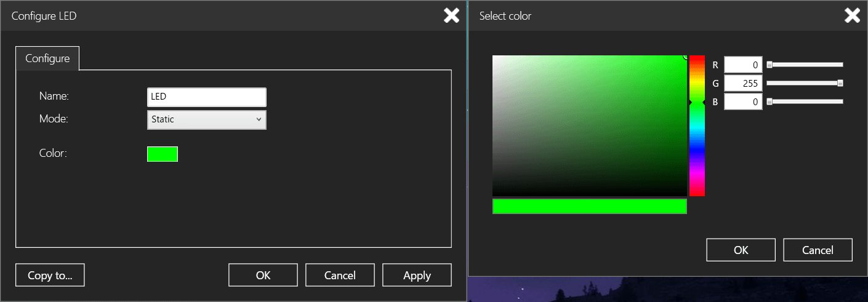Screen dimensions: 868x302
Task: Close the Configure LED dialog
Action: point(452,15)
